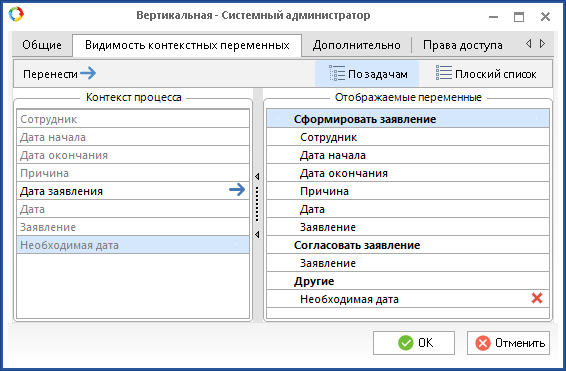
Task: Open the Дополнительно tab
Action: (356, 45)
